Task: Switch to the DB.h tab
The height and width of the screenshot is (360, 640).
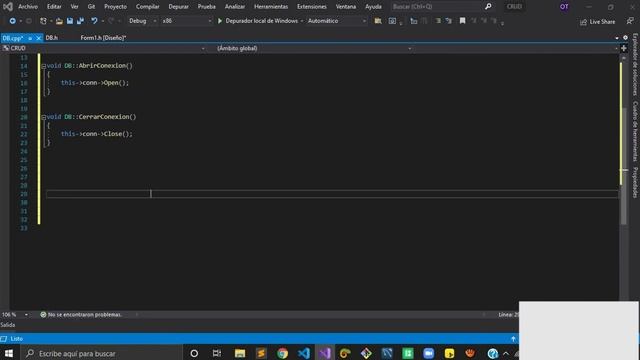Action: [52, 38]
